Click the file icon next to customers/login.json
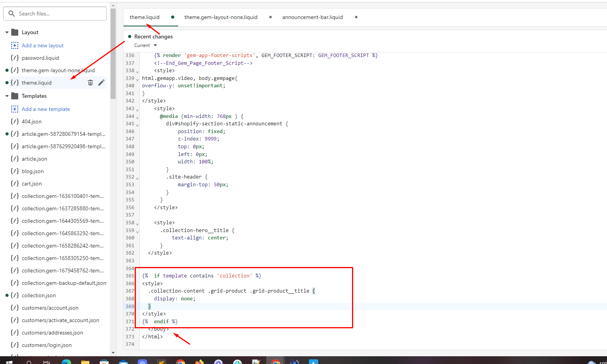607x364 pixels. [15, 345]
